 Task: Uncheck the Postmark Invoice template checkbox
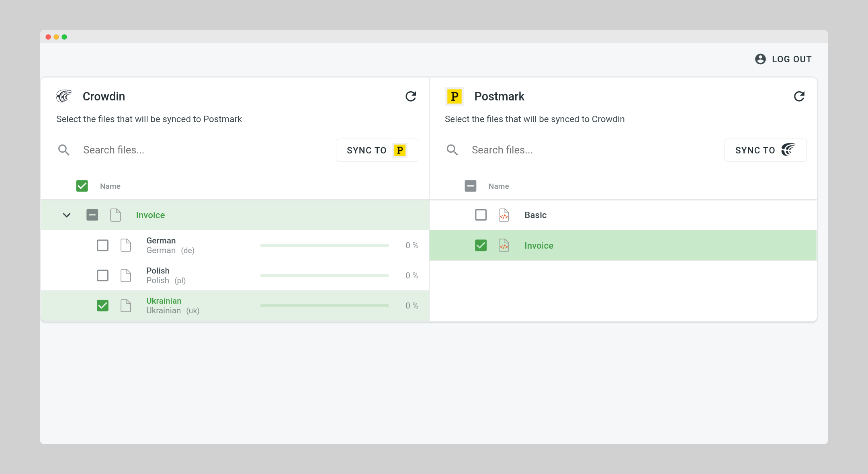pos(481,245)
